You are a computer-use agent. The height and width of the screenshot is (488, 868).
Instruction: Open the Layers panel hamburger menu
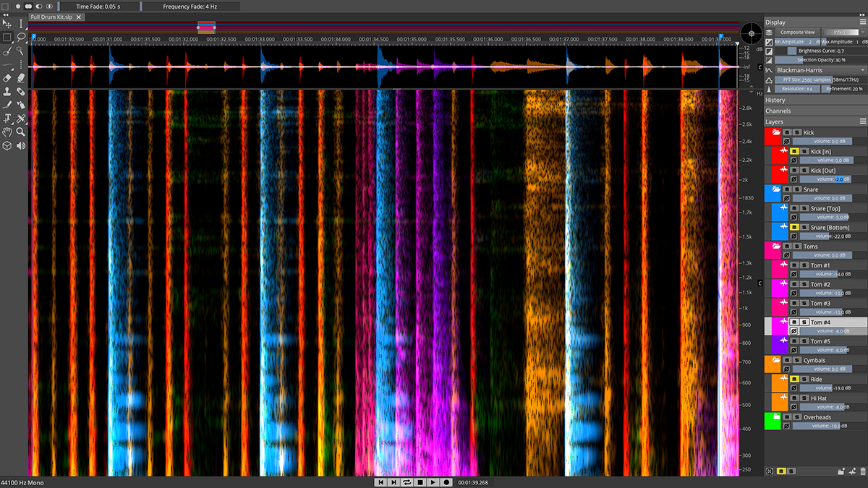pos(862,121)
